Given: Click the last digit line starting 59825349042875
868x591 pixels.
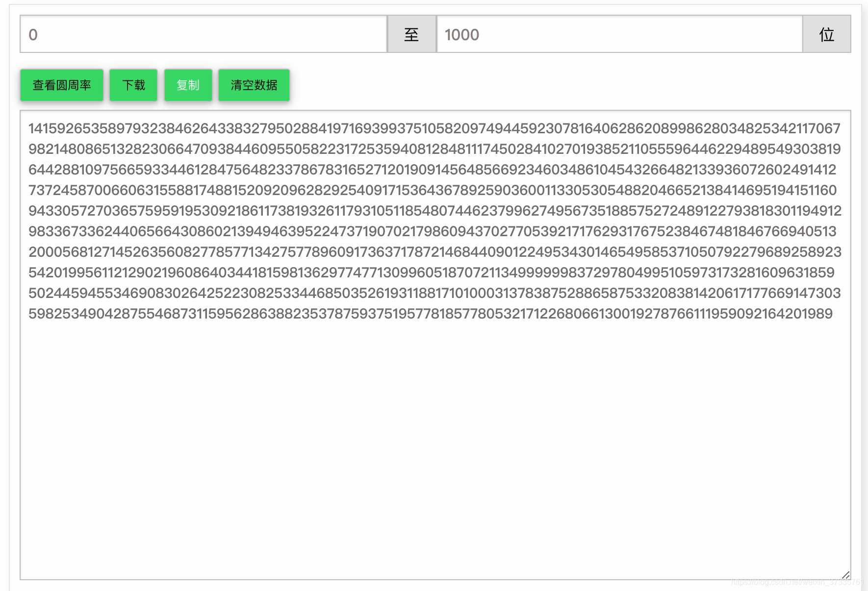Looking at the screenshot, I should click(x=431, y=314).
